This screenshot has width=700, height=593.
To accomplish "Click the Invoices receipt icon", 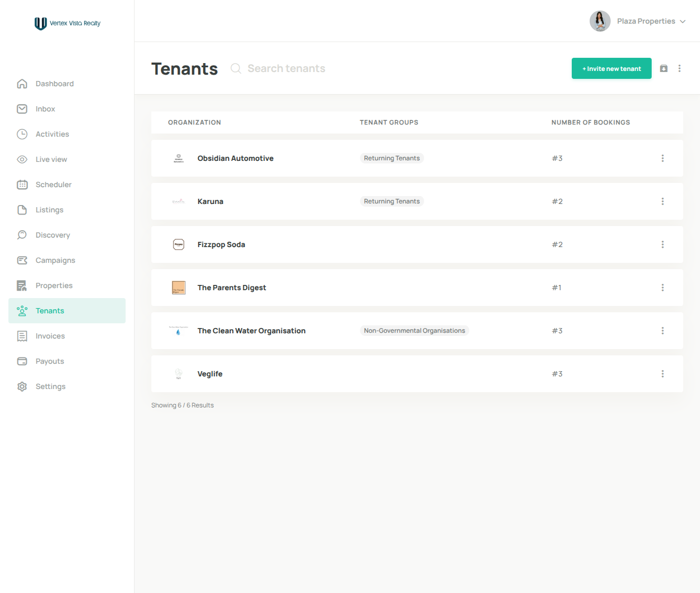I will (22, 336).
